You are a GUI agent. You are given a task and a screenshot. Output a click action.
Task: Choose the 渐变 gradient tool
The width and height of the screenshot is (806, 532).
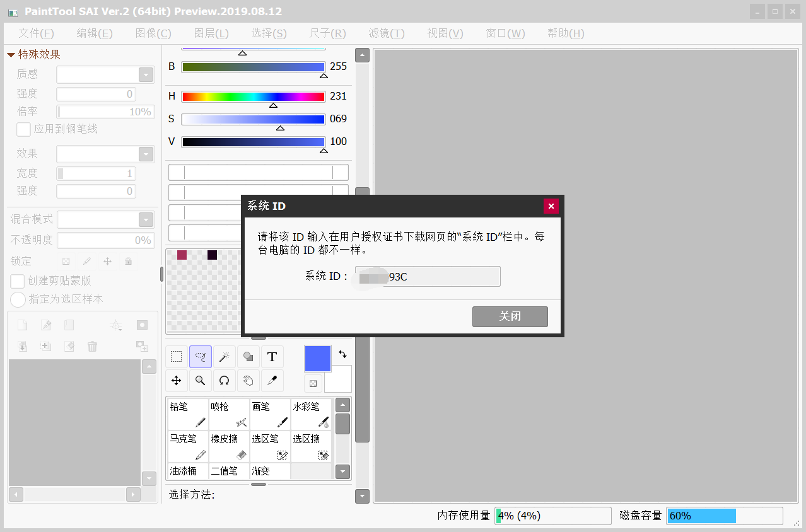[270, 471]
